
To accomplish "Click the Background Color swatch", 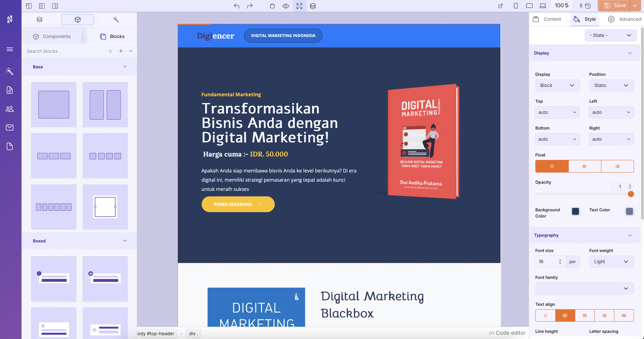I will click(x=575, y=212).
